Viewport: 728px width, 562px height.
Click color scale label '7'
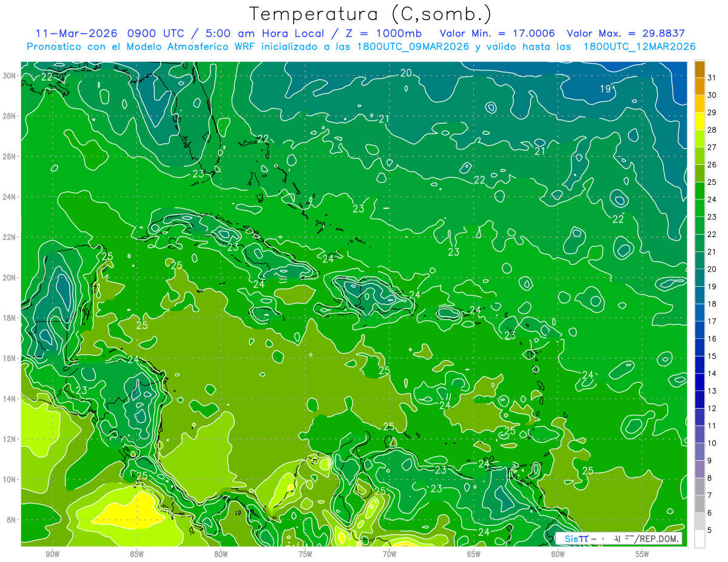tap(710, 496)
